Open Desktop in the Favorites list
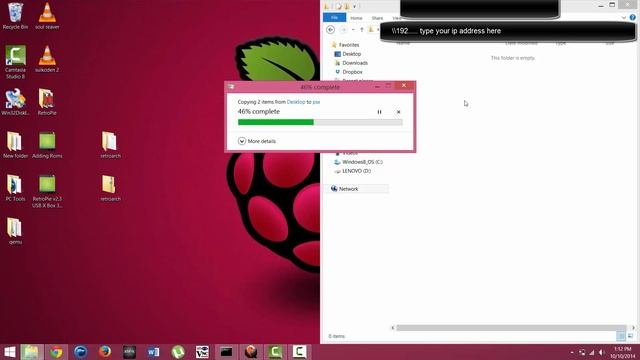Image resolution: width=640 pixels, height=360 pixels. [348, 54]
